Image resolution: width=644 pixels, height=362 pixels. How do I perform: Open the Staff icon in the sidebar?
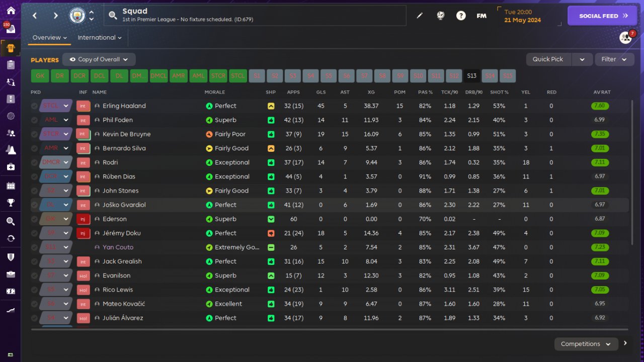pyautogui.click(x=11, y=133)
